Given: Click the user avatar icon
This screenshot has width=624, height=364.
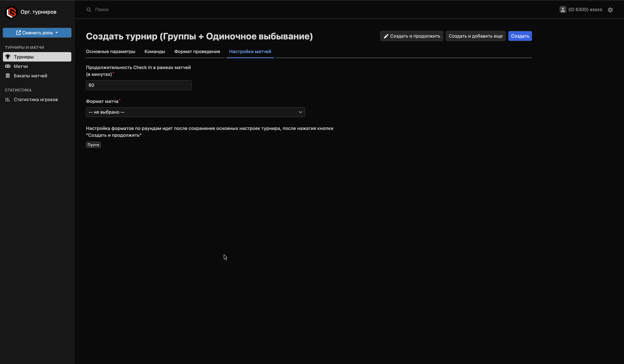Looking at the screenshot, I should click(x=563, y=10).
